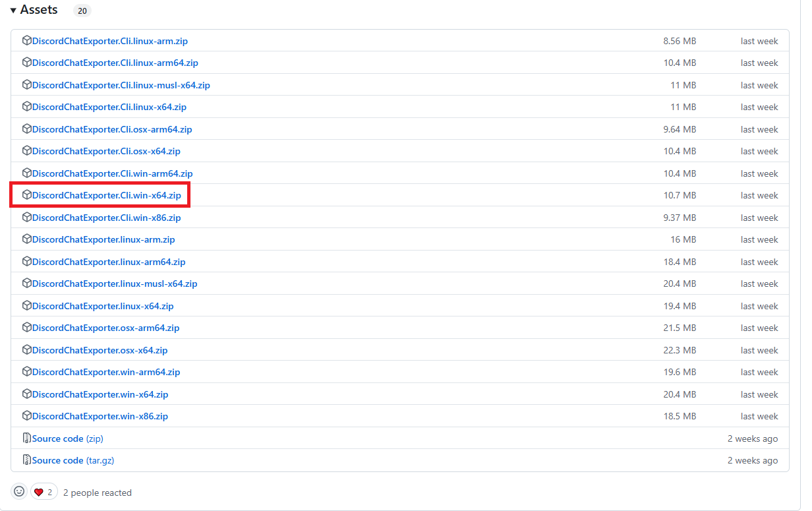
Task: Click the 18.4 MB file size
Action: tap(680, 262)
